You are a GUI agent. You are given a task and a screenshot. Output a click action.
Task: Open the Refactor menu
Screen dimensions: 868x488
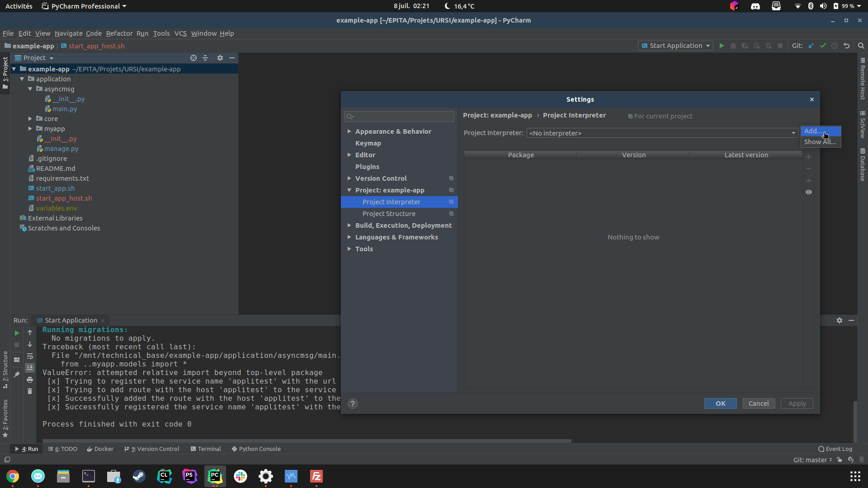pos(119,33)
